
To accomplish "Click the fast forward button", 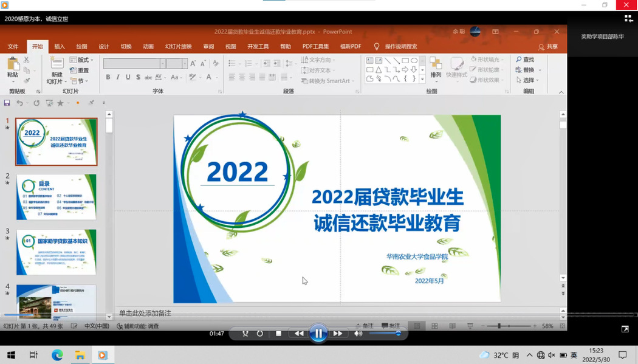I will (337, 334).
